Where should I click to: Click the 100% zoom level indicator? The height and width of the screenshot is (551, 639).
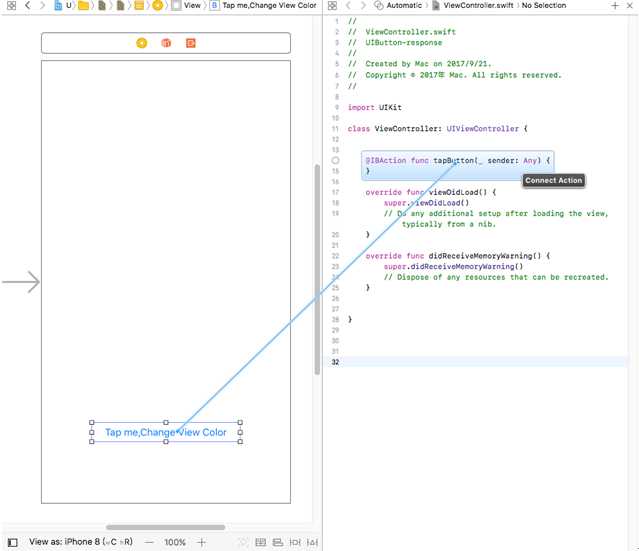click(175, 542)
